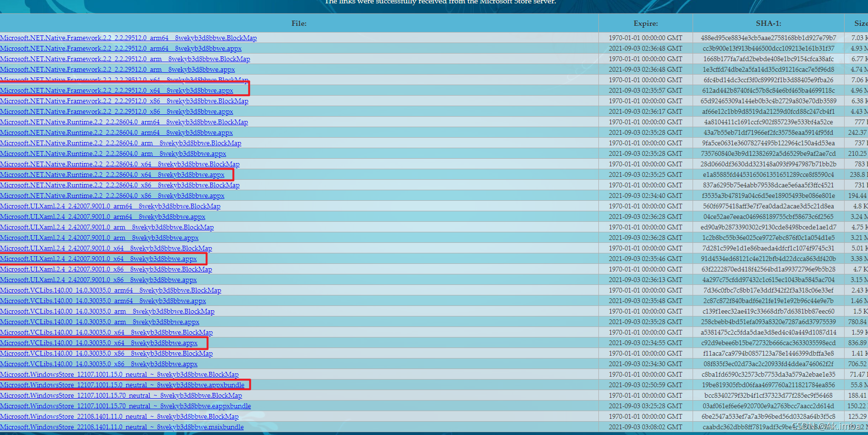The image size is (868, 435).
Task: Download NET.Native.Runtime 2.2.28604.0 x86 appx link
Action: [x=112, y=196]
